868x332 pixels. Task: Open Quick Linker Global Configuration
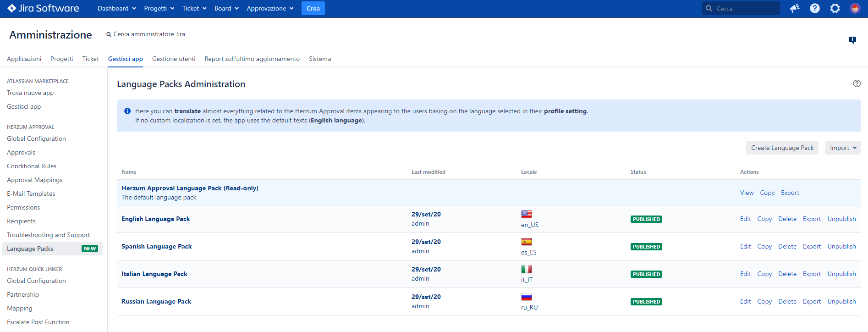coord(36,281)
